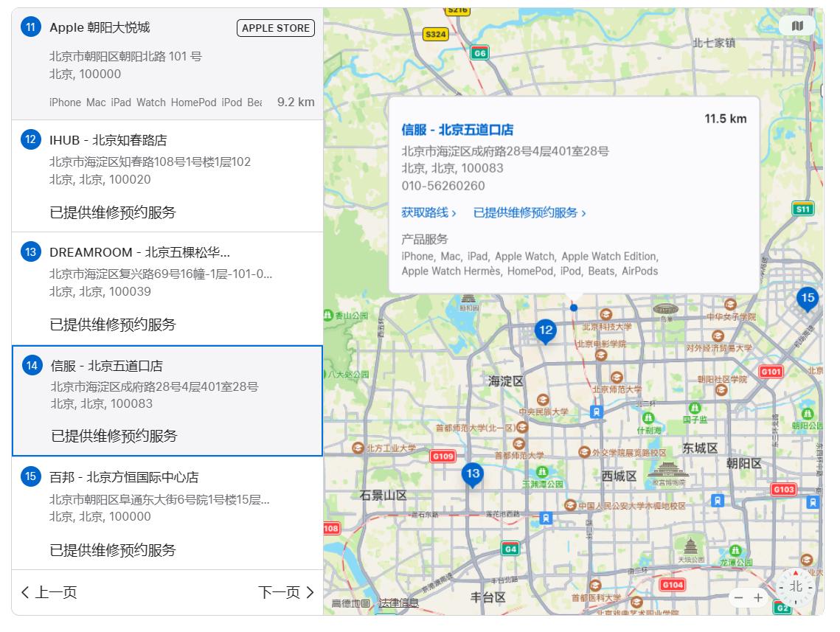Zoom in using the plus control
The height and width of the screenshot is (632, 840).
tap(760, 598)
